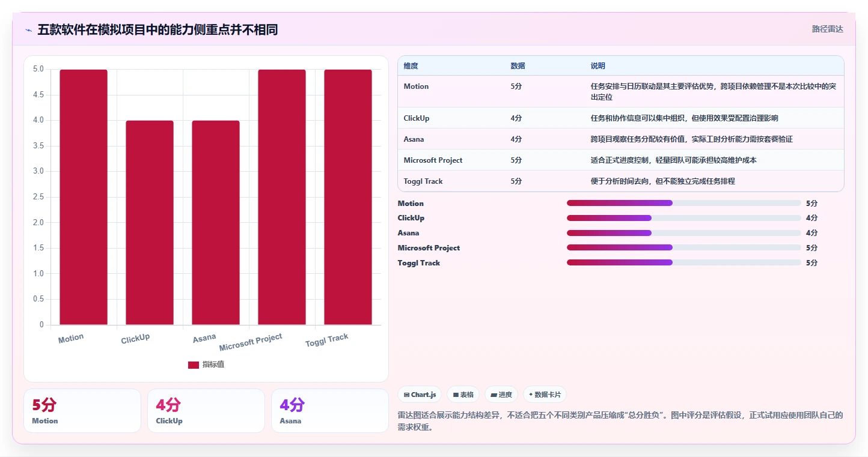The image size is (868, 457).
Task: Click the 4分 cell in ClickUp table row
Action: point(516,118)
